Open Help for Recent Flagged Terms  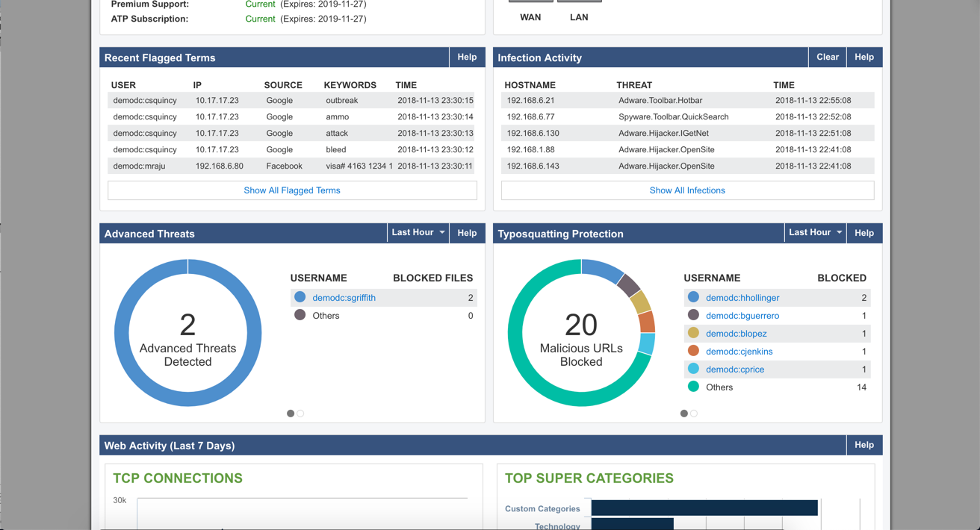[x=467, y=57]
